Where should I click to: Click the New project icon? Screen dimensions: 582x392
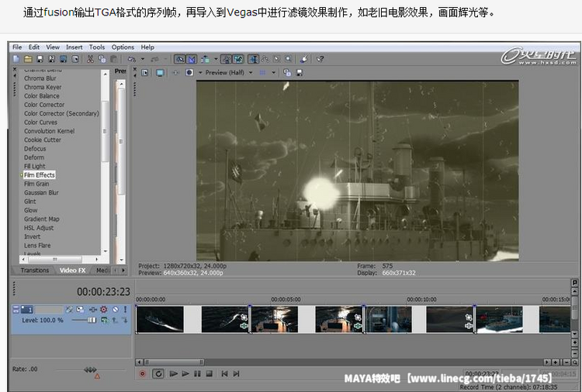[16, 59]
